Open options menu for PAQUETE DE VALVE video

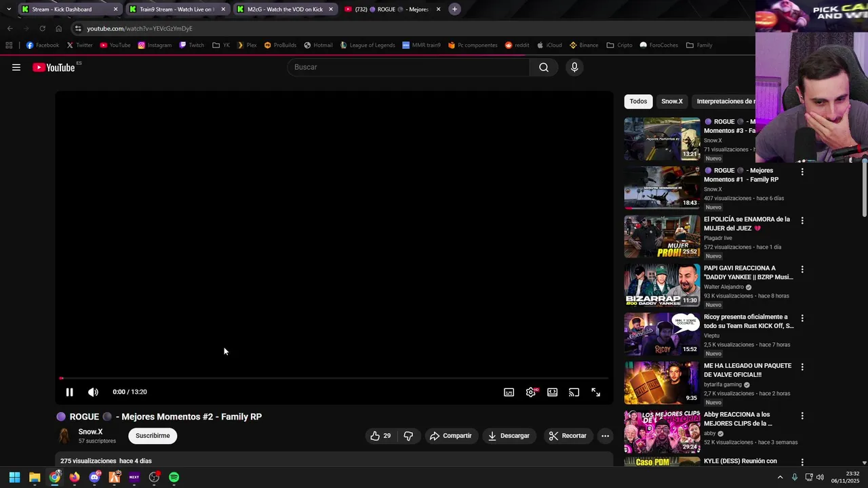tap(802, 367)
